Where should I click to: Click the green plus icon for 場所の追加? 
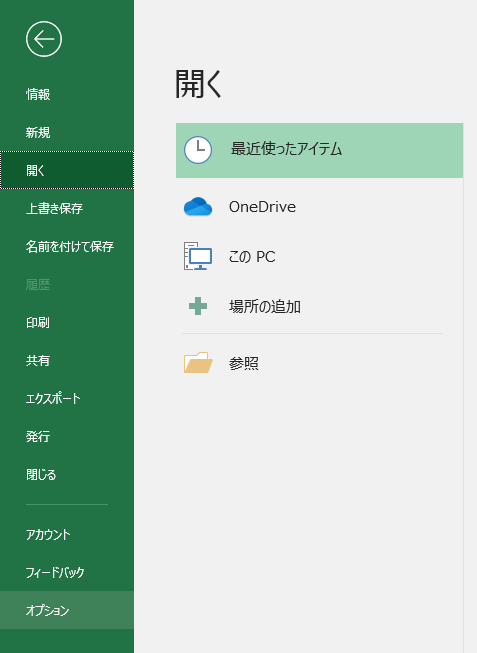(198, 306)
